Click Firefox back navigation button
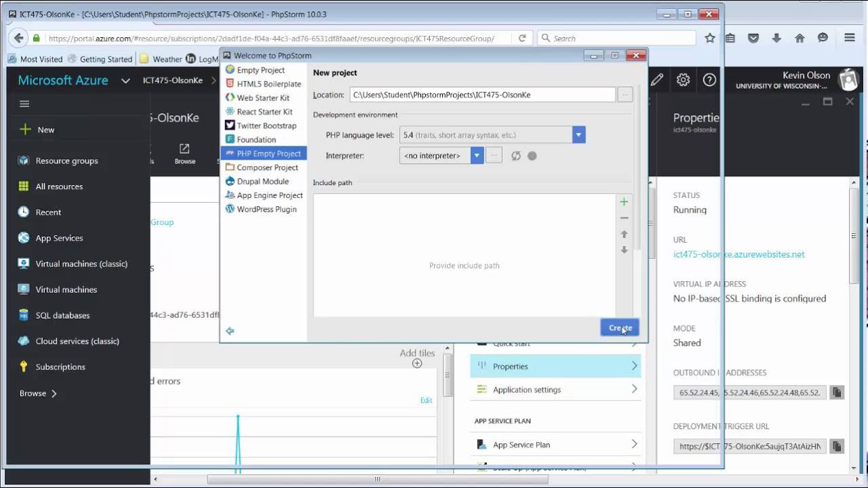This screenshot has height=488, width=868. [x=19, y=38]
